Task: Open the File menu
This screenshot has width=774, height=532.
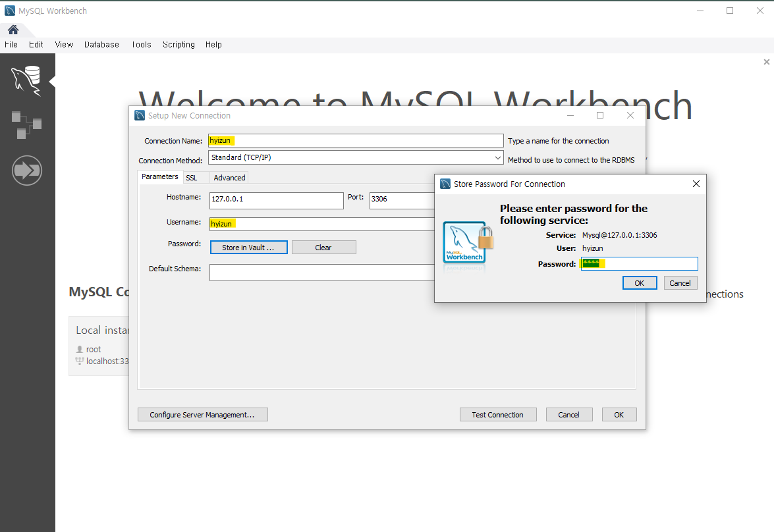Action: 11,44
